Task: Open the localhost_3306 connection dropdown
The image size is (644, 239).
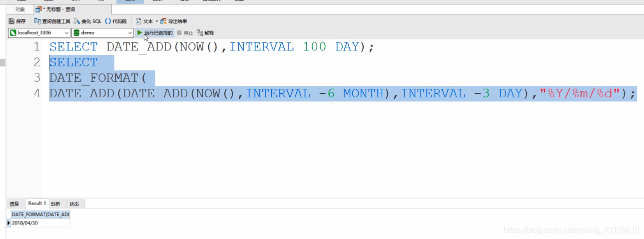Action: tap(39, 32)
